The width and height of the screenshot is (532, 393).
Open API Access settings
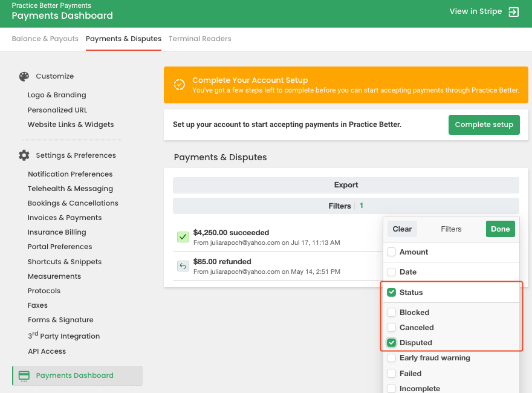pyautogui.click(x=47, y=352)
